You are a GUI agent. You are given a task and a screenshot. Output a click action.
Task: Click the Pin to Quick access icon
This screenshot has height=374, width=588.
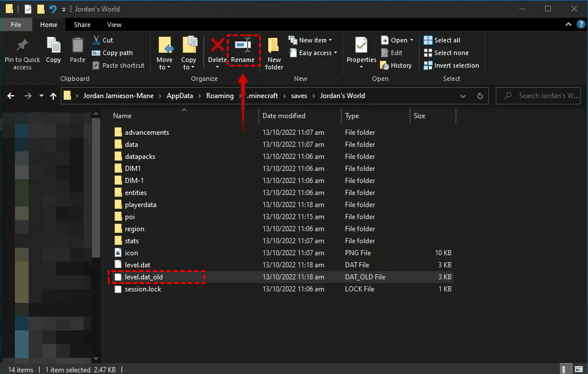(22, 46)
